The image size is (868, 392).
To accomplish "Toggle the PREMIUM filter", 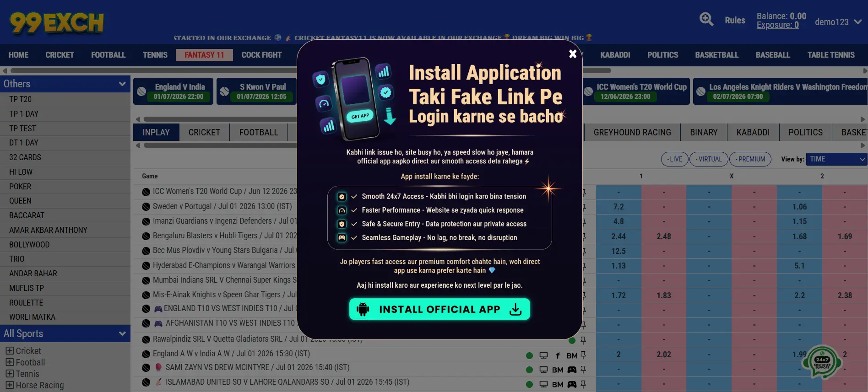I will click(x=750, y=159).
